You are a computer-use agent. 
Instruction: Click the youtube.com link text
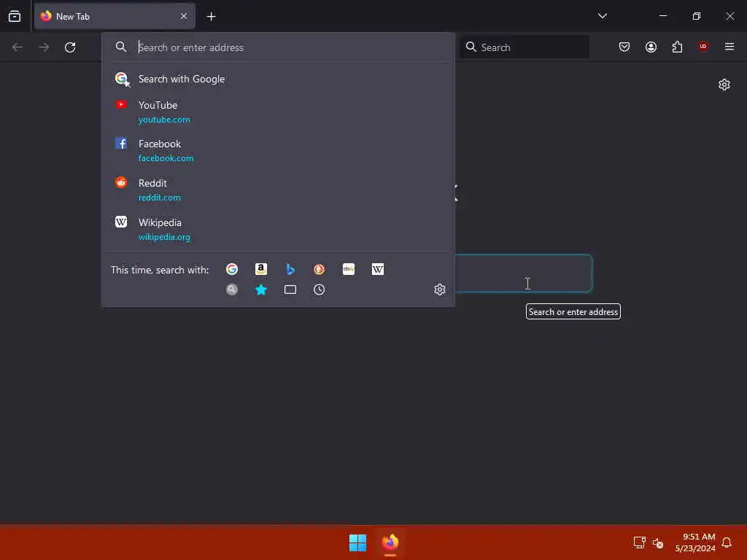pos(164,120)
